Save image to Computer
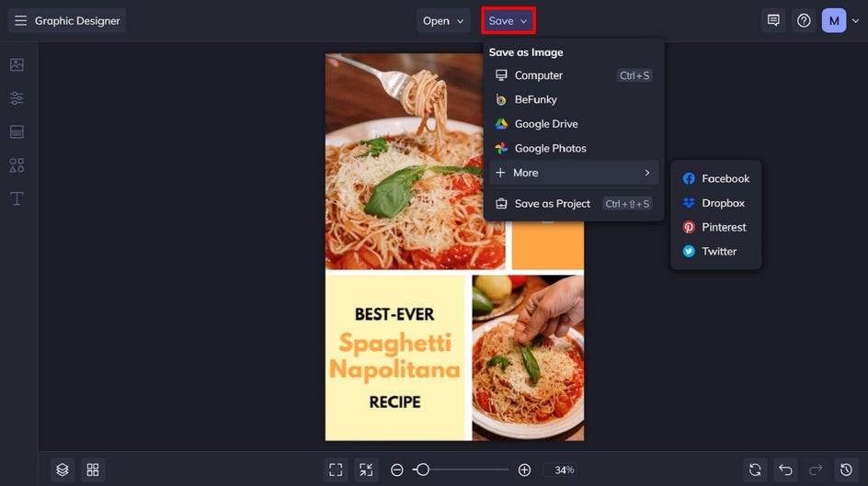This screenshot has width=868, height=486. pyautogui.click(x=574, y=75)
